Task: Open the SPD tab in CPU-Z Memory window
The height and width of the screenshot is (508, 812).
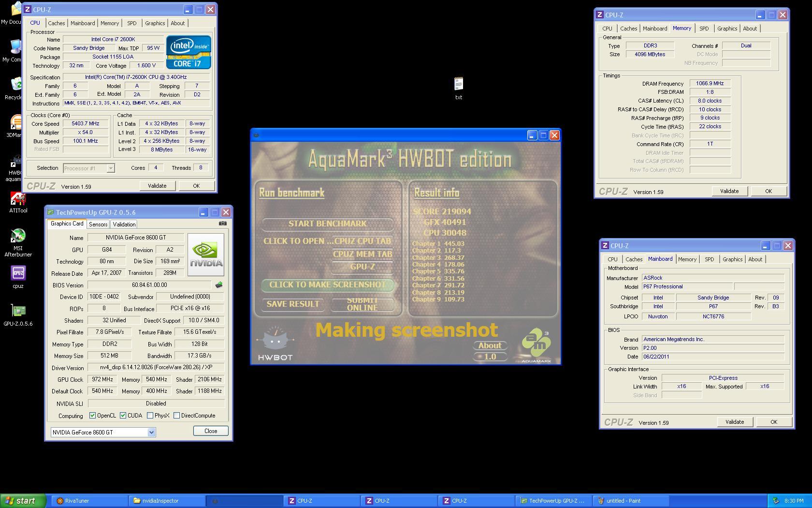Action: coord(704,29)
